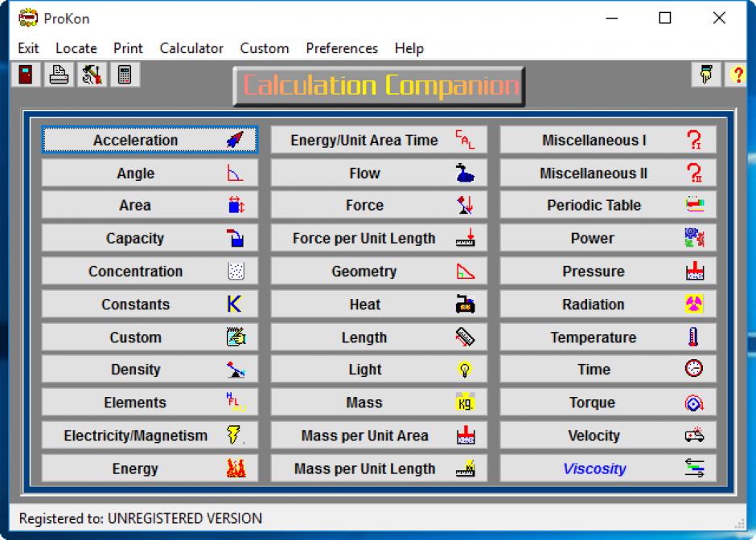Screen dimensions: 756x540
Task: Open the Locate menu
Action: (76, 48)
